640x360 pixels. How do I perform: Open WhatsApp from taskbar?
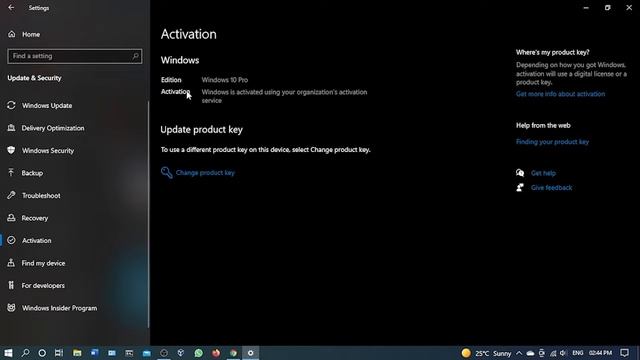point(198,353)
